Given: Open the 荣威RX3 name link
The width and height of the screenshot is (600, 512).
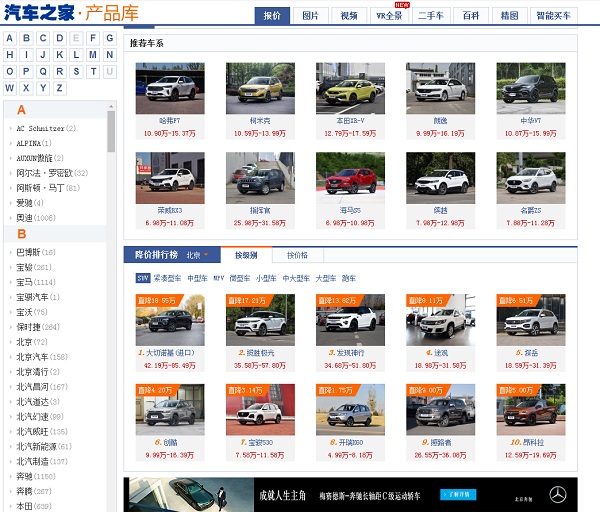Looking at the screenshot, I should pos(170,210).
